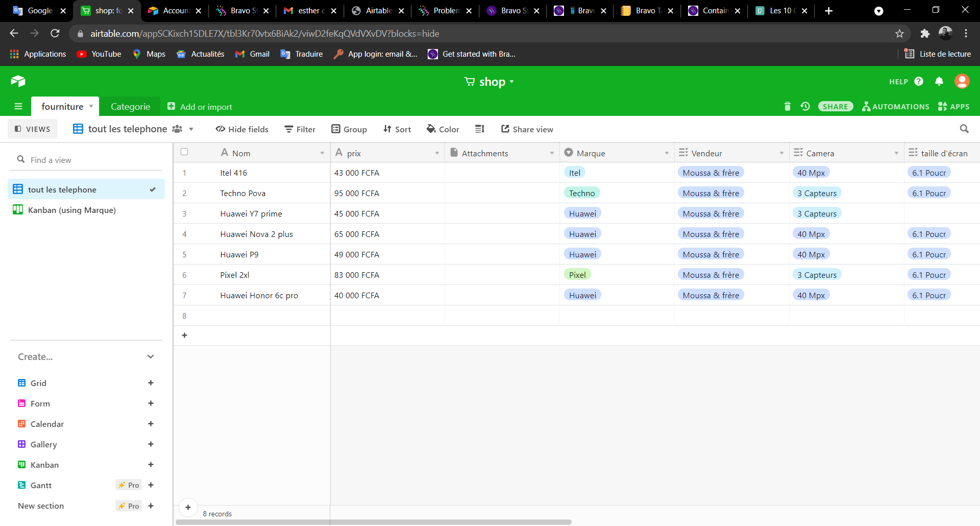Screen dimensions: 980x526
Task: Add a new Form view with plus
Action: click(x=151, y=403)
